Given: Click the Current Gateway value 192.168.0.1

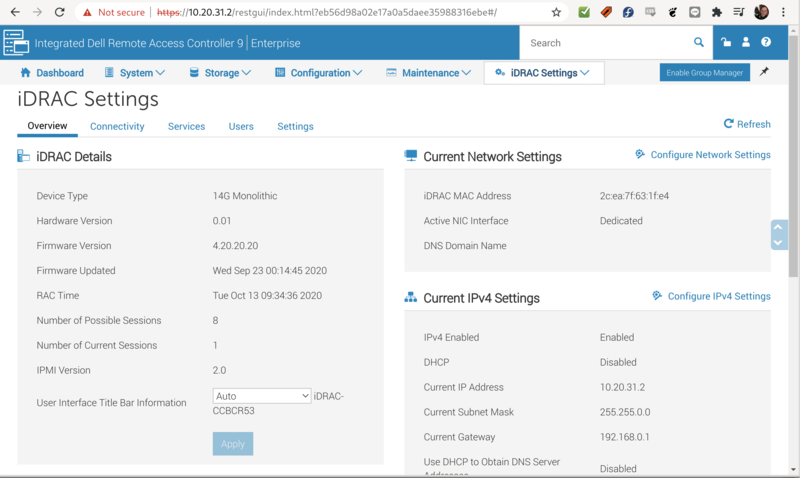Looking at the screenshot, I should tap(624, 437).
